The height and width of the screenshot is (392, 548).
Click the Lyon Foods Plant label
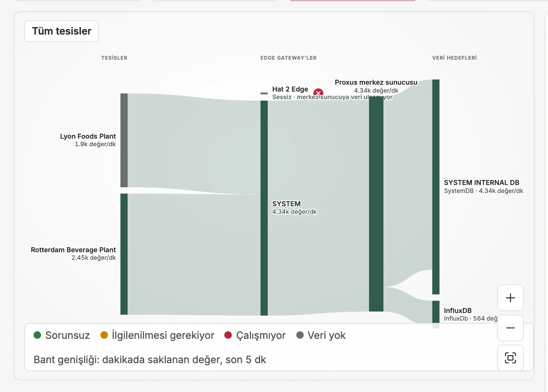click(x=88, y=136)
